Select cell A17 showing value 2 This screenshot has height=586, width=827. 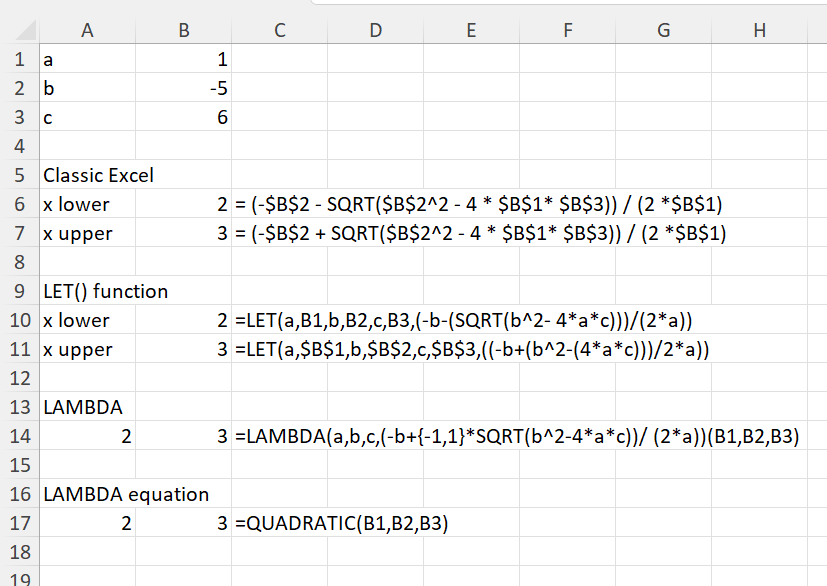tap(88, 523)
